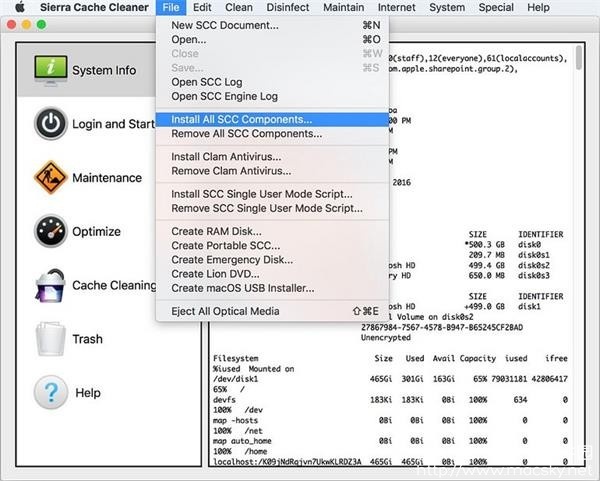
Task: Click the Login and Startup sidebar label
Action: [114, 124]
